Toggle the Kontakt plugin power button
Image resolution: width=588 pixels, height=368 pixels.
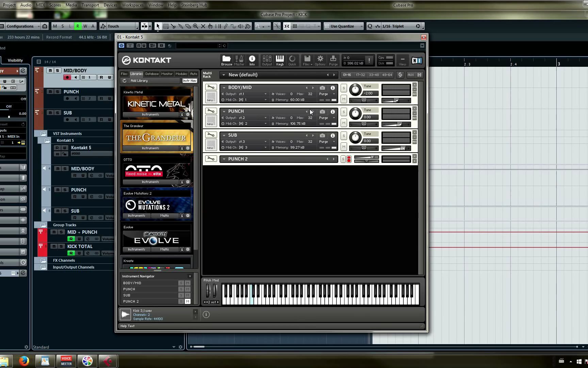point(121,46)
